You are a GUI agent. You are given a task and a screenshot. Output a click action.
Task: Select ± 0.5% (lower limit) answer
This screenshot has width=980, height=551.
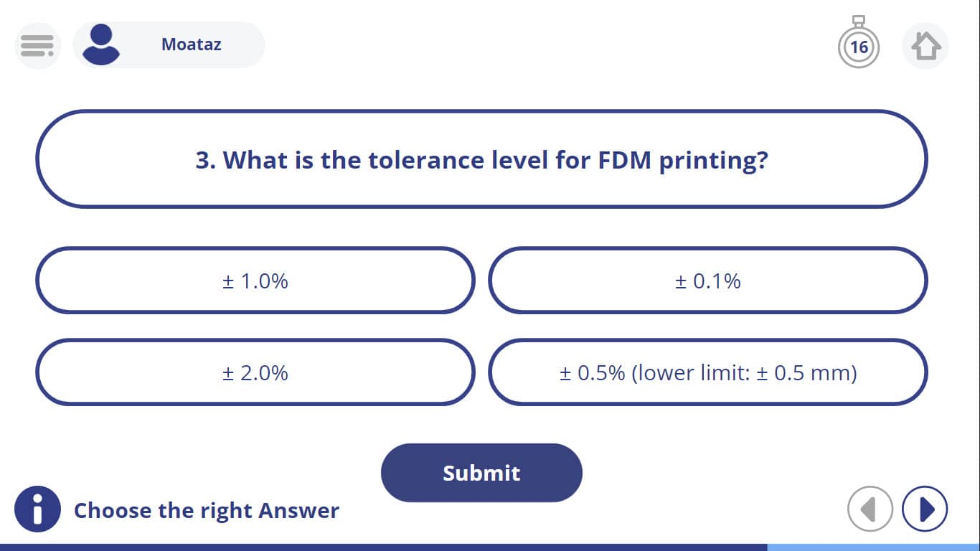click(x=708, y=372)
